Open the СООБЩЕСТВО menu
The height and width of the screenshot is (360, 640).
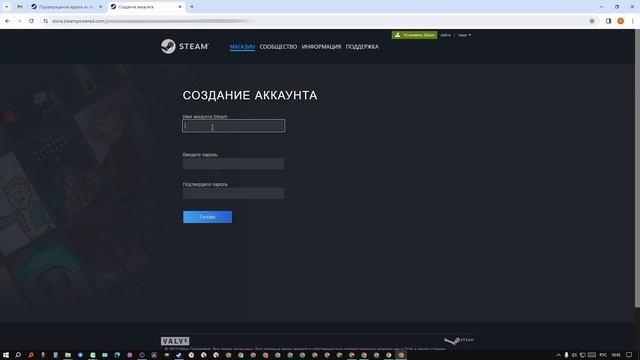pyautogui.click(x=278, y=47)
